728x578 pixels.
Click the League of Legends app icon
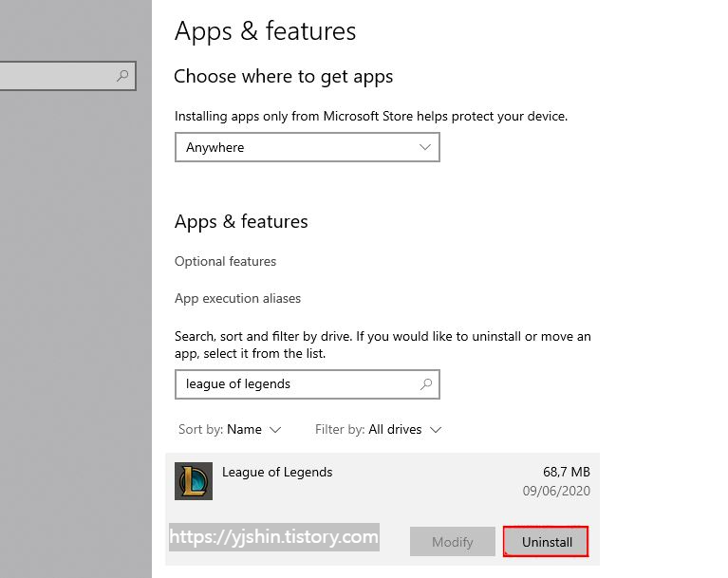coord(194,481)
